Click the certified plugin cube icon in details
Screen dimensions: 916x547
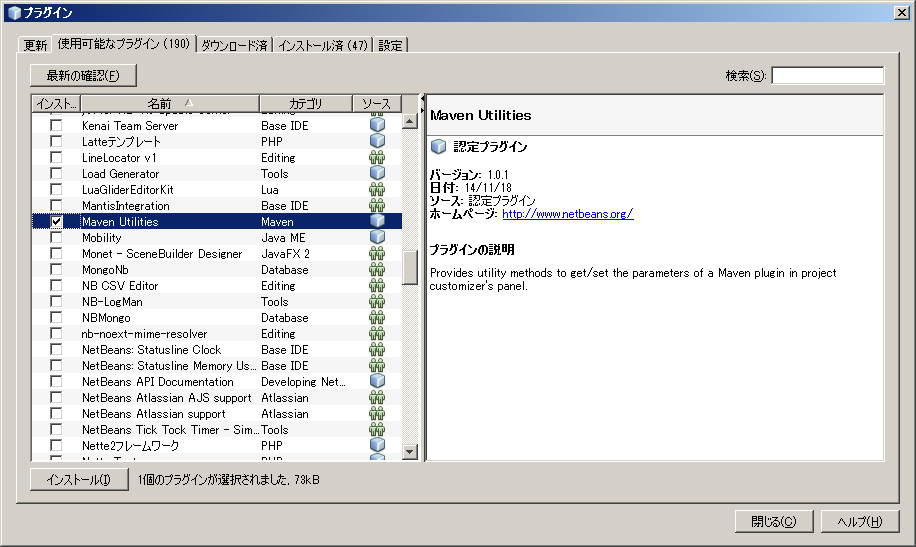439,147
